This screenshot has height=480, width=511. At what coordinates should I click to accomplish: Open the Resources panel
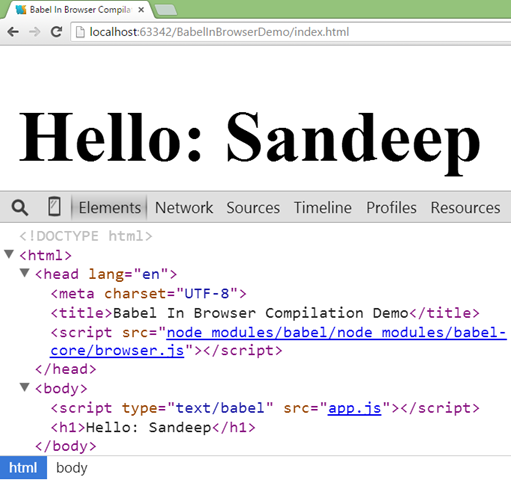[465, 208]
